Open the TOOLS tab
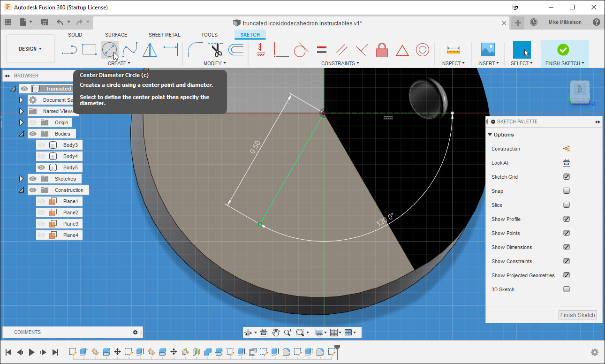 click(209, 34)
